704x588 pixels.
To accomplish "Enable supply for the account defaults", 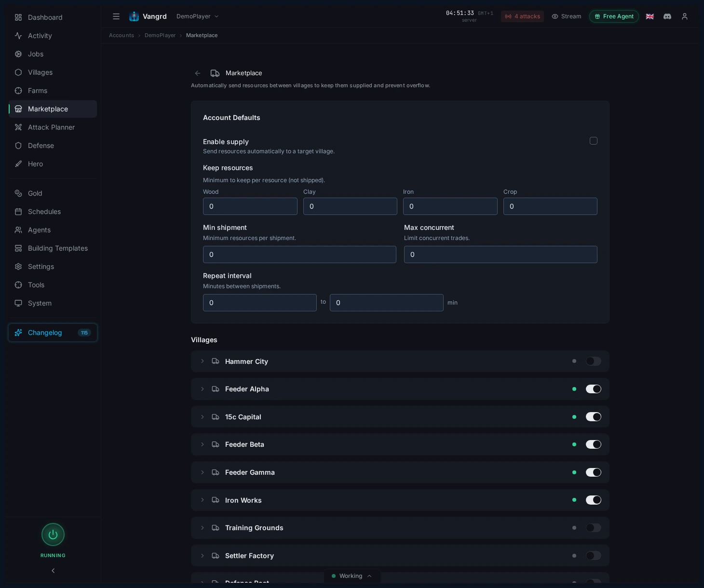I will click(594, 141).
